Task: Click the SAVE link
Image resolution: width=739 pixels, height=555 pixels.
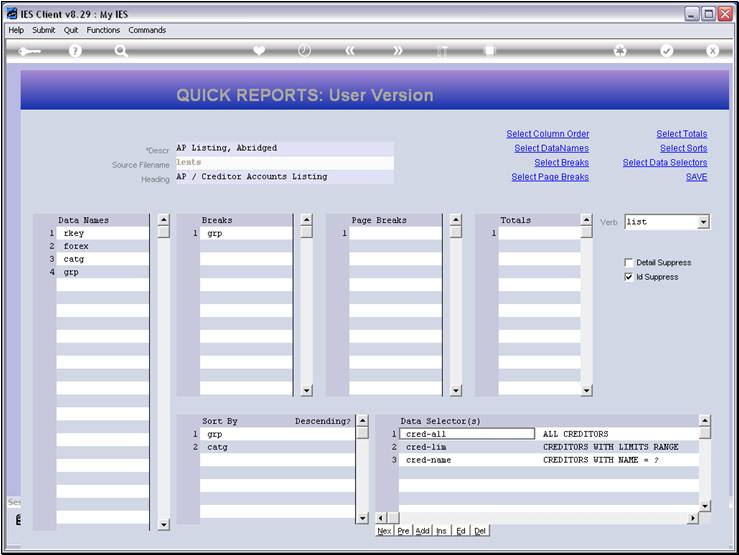Action: point(696,177)
